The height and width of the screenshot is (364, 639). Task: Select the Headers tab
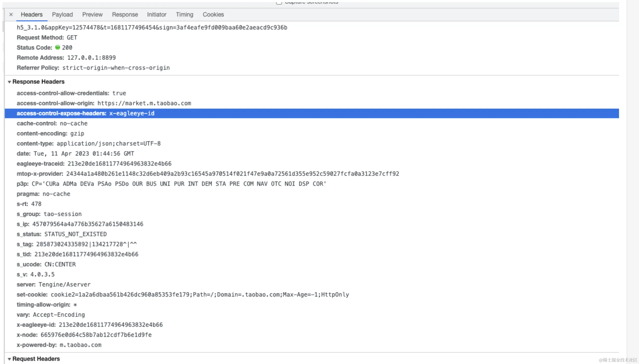pos(32,14)
